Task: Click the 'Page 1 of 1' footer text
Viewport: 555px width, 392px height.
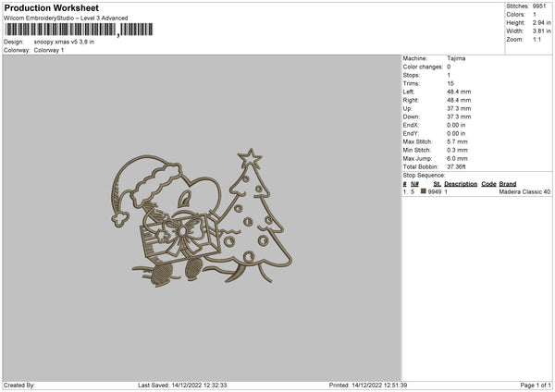Action: (x=536, y=386)
